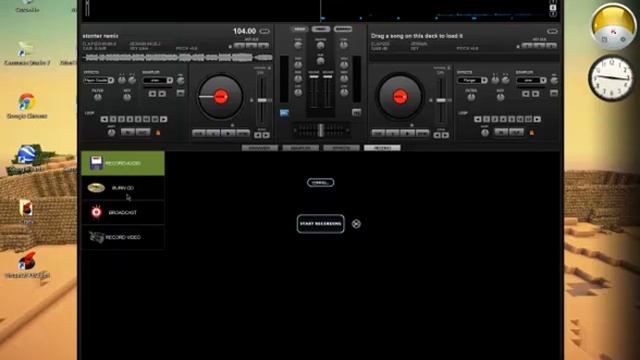Toggle right deck loop lock icon
This screenshot has width=640, height=360.
531,133
